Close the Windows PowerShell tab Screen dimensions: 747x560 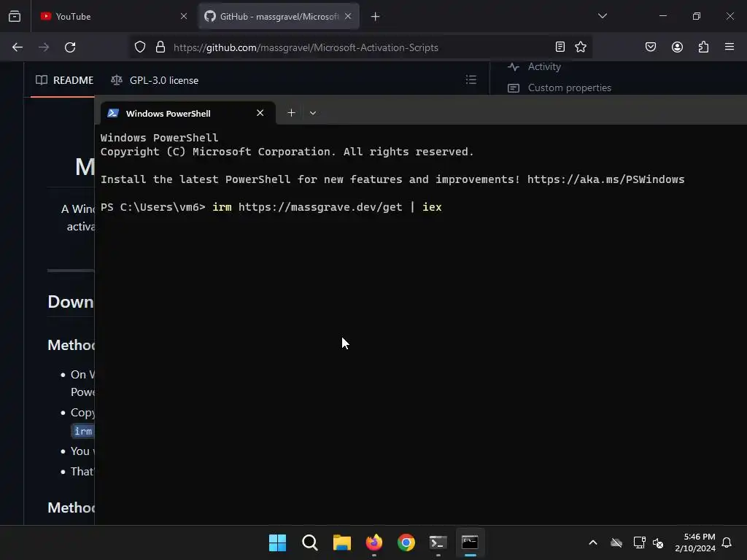click(x=260, y=113)
